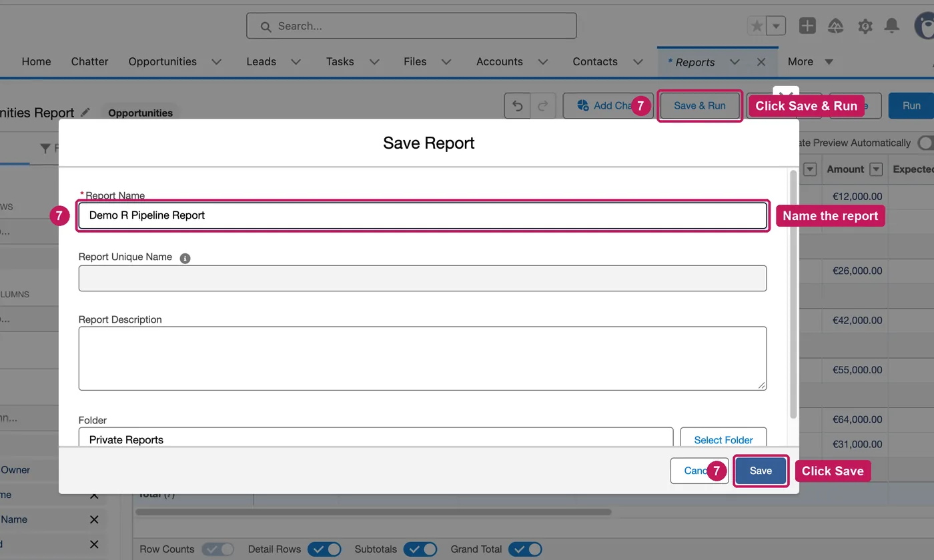
Task: Click the report table horizontal scrollbar
Action: pyautogui.click(x=373, y=512)
